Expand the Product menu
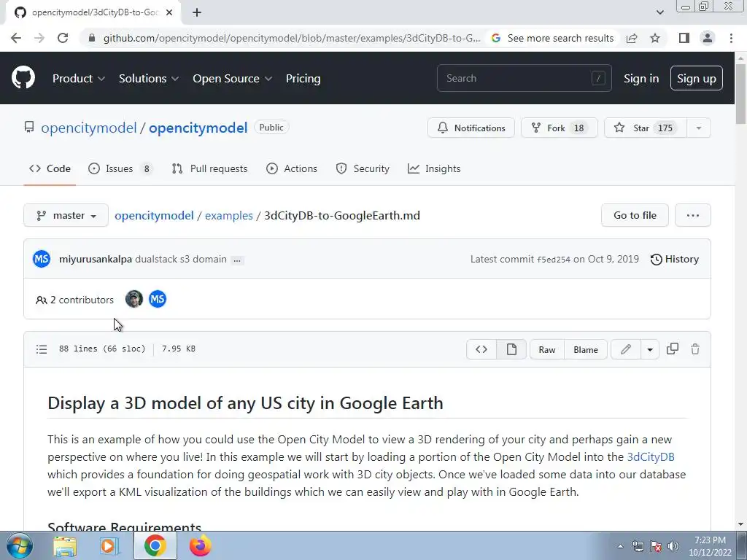Viewport: 747px width, 560px height. point(79,79)
